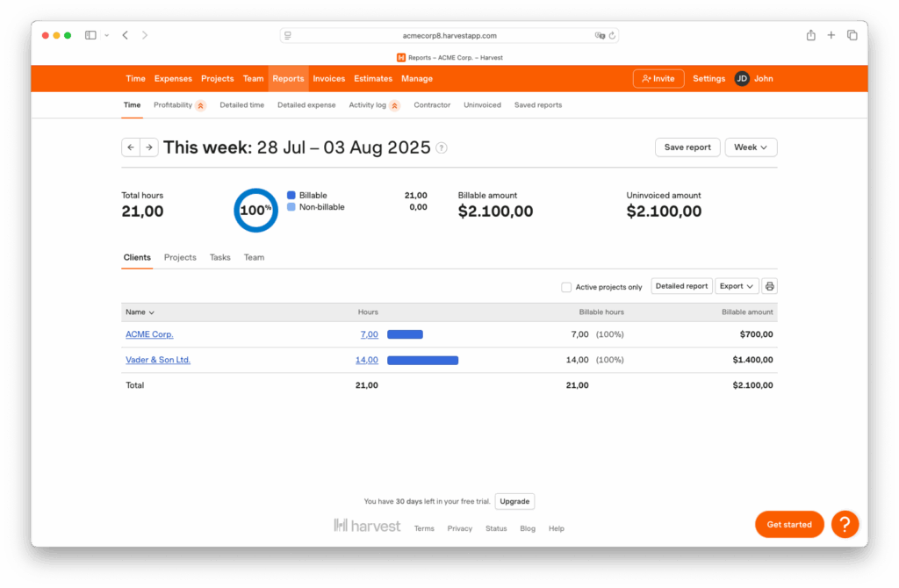The image size is (899, 588).
Task: Click the Status footer link
Action: pyautogui.click(x=496, y=528)
